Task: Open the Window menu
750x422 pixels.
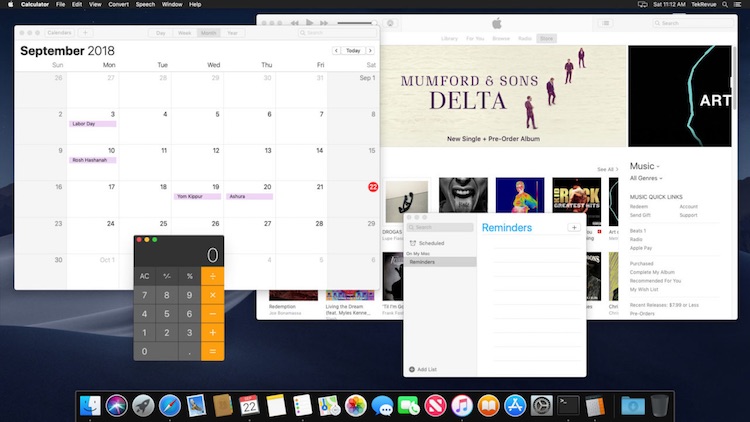Action: (172, 4)
